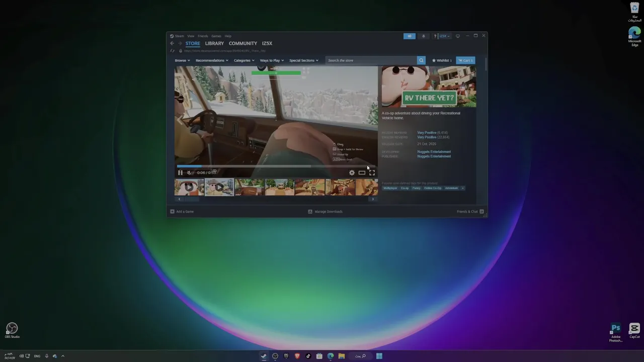Go forward in Steam navigation
Screen dimensions: 644x362
180,43
